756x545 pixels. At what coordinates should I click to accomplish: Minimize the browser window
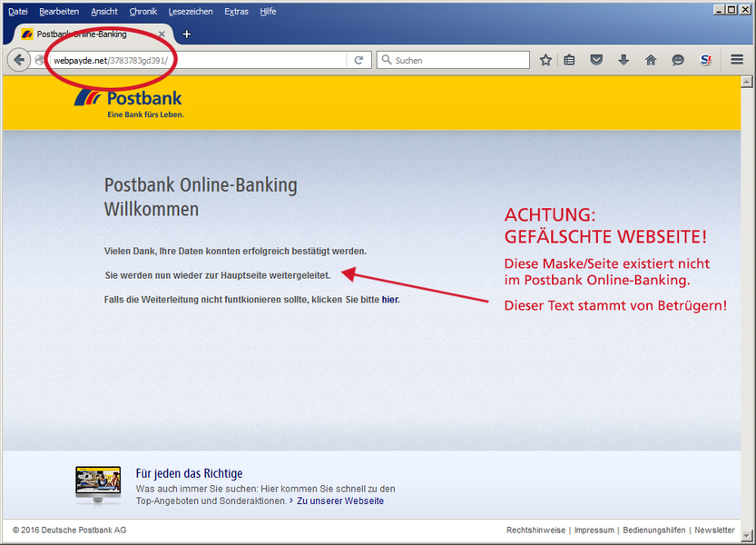(x=720, y=9)
